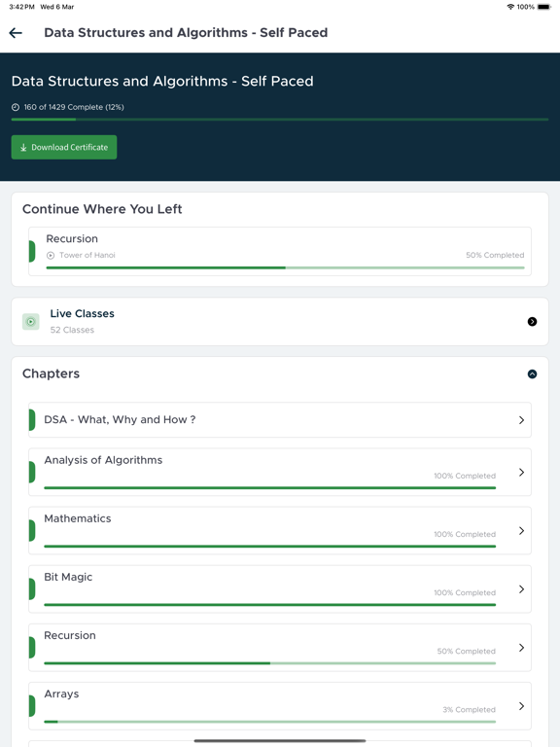Open the Bit Magic chapter
Screen dimensions: 560x747
pyautogui.click(x=280, y=588)
